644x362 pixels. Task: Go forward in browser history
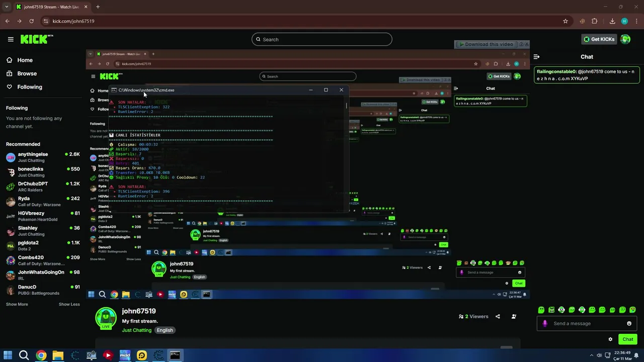19,21
